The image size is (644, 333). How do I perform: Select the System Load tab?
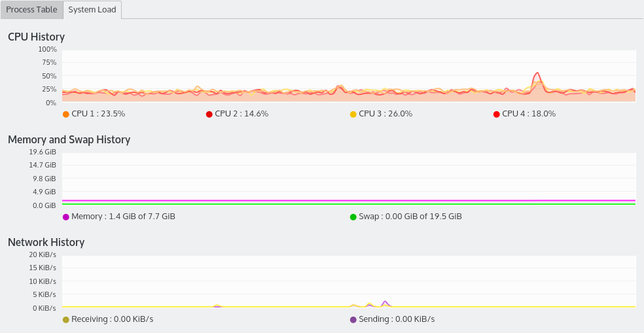point(92,10)
